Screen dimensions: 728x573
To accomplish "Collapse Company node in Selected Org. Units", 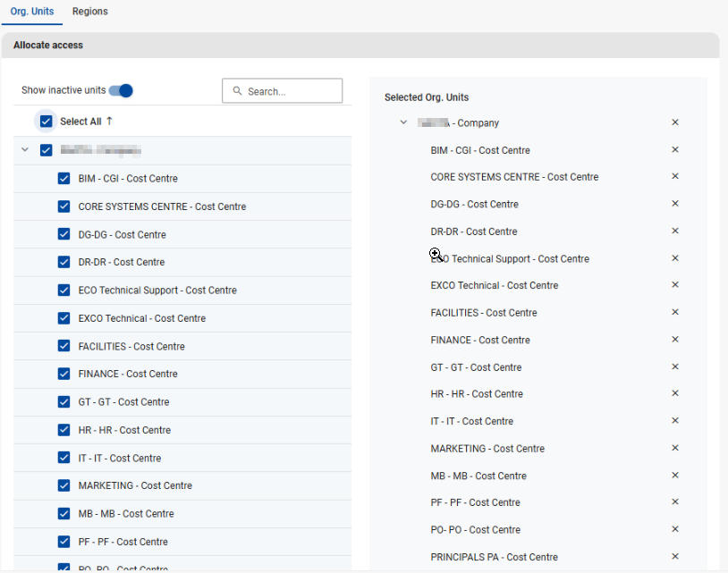I will (403, 122).
